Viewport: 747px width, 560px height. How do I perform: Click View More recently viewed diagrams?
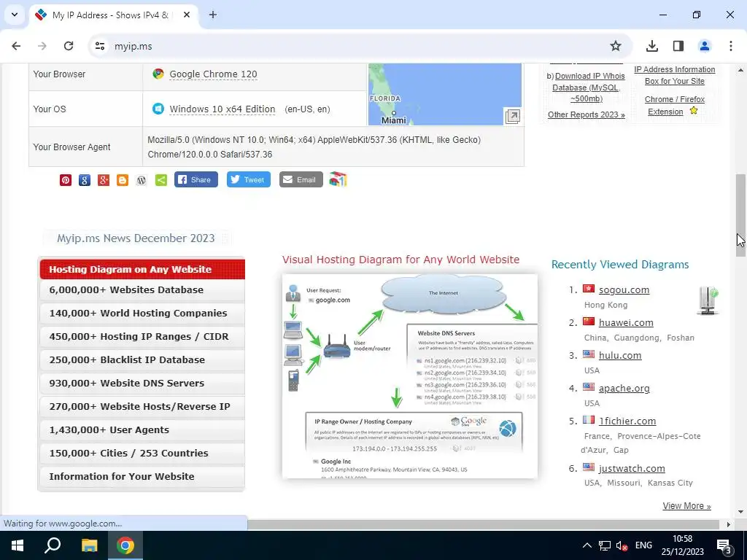coord(686,506)
